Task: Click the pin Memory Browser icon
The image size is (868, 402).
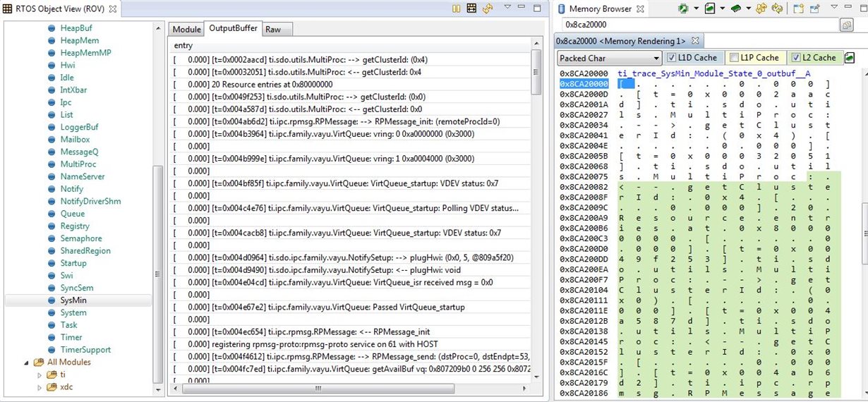Action: (x=815, y=8)
